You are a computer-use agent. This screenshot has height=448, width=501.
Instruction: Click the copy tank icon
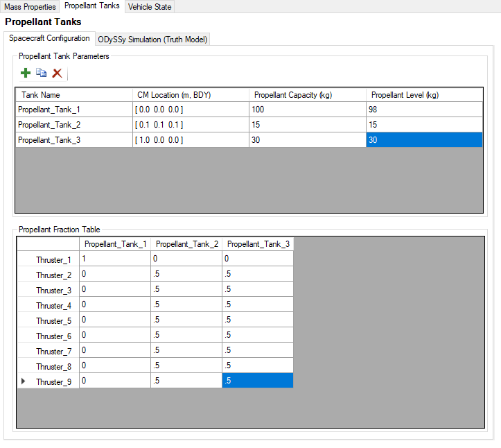point(41,73)
